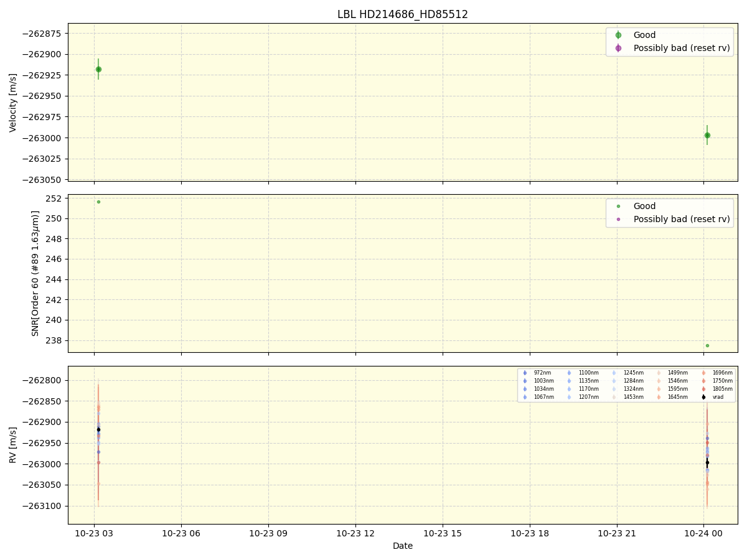
Task: Select the '1207nm' legend label
Action: (x=589, y=397)
